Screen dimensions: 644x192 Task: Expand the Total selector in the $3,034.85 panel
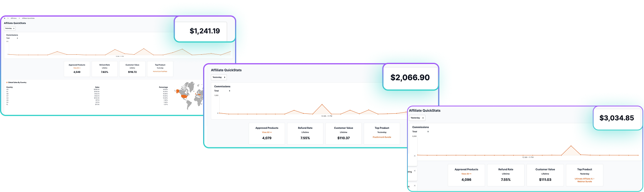tap(420, 131)
